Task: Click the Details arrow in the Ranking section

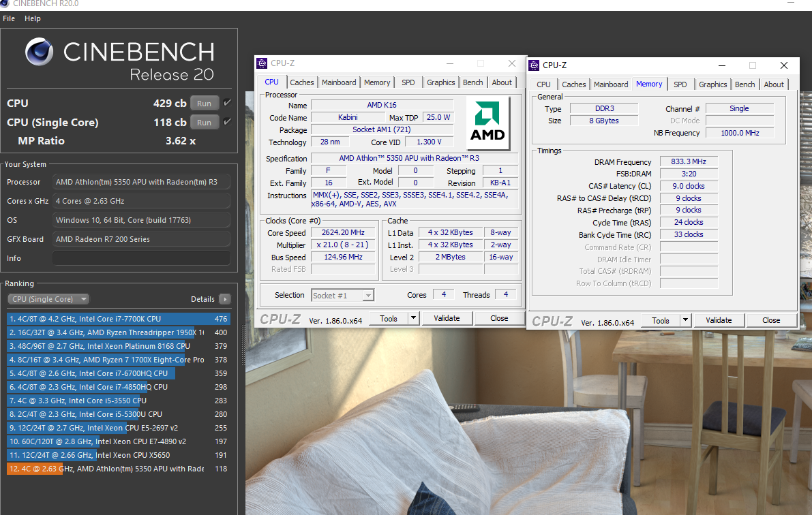Action: click(x=225, y=298)
